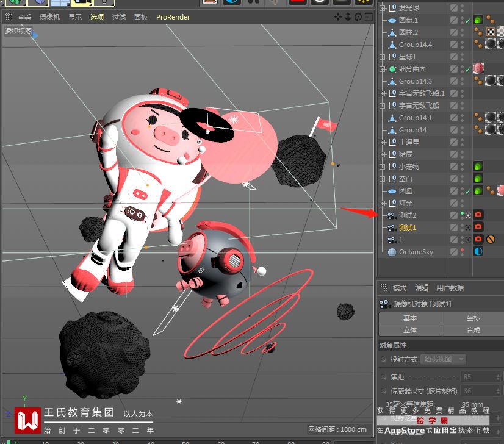Click the animation circle beside 投射方式
The width and height of the screenshot is (504, 444).
point(383,359)
